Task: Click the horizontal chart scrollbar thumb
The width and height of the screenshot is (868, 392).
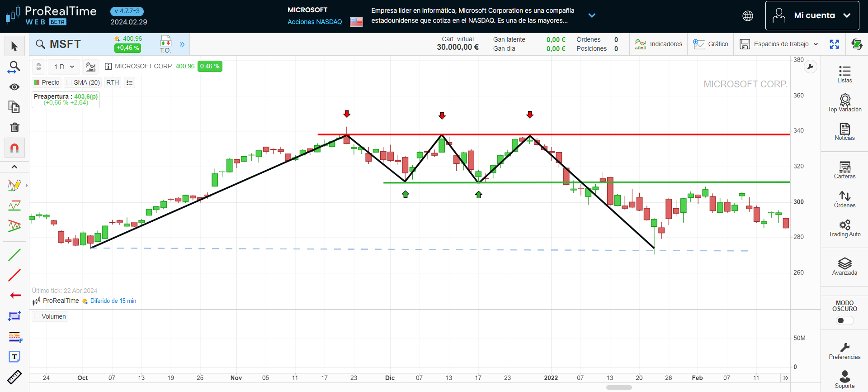Action: click(619, 387)
